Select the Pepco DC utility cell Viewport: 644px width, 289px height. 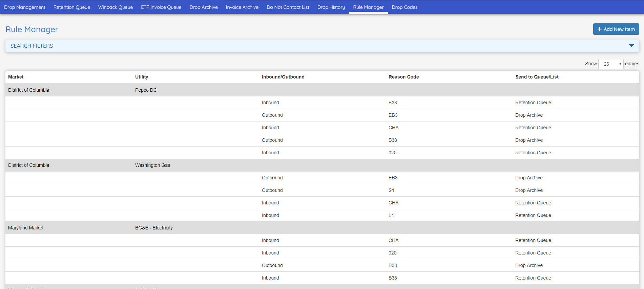coord(146,90)
